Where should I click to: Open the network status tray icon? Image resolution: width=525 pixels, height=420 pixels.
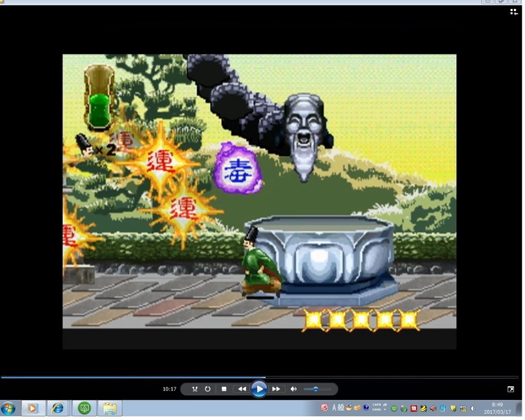pos(463,408)
